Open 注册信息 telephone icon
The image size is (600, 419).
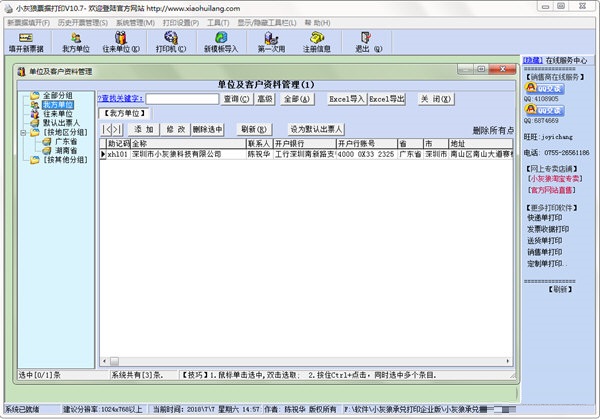[316, 42]
